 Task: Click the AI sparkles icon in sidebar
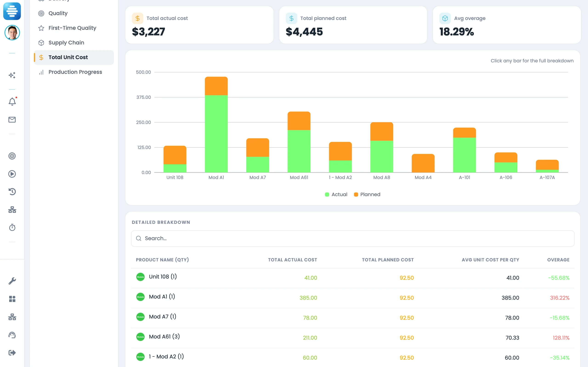(x=12, y=75)
